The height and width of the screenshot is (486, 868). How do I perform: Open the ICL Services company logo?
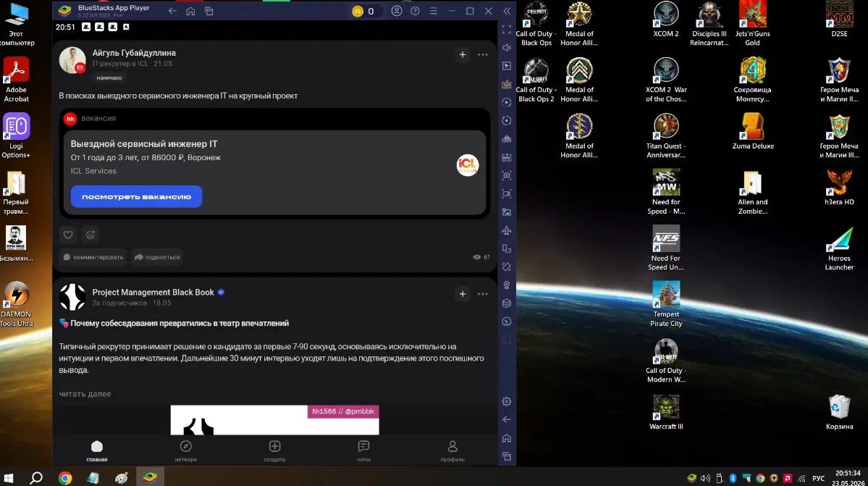[x=467, y=165]
